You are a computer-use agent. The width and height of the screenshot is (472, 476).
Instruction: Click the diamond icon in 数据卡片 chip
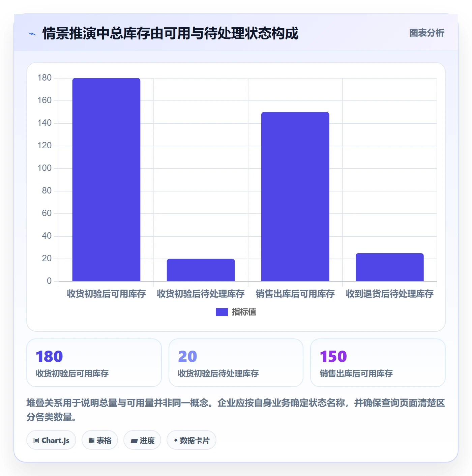click(x=176, y=440)
